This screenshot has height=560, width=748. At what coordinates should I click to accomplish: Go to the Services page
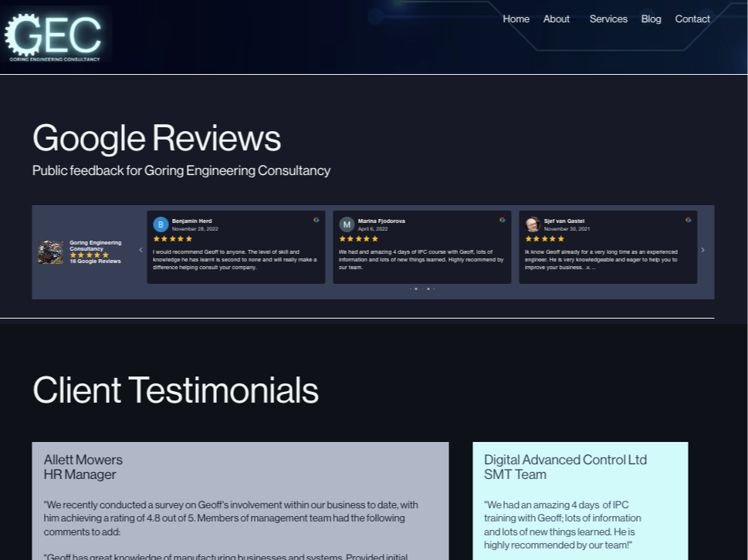pyautogui.click(x=608, y=19)
